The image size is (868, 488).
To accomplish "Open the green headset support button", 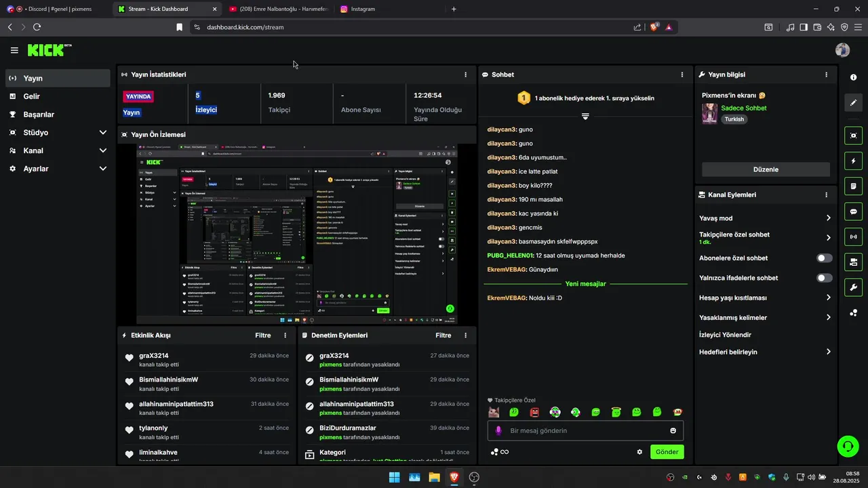I will point(848,446).
